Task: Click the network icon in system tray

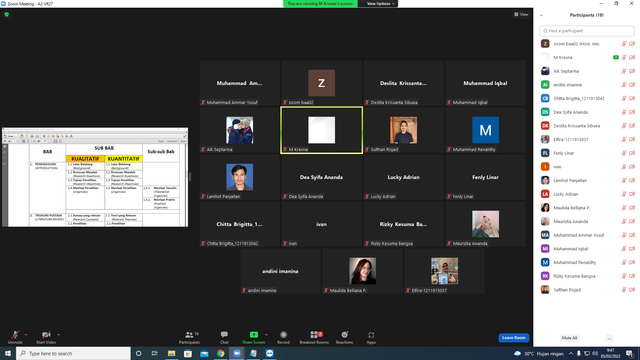Action: click(587, 353)
